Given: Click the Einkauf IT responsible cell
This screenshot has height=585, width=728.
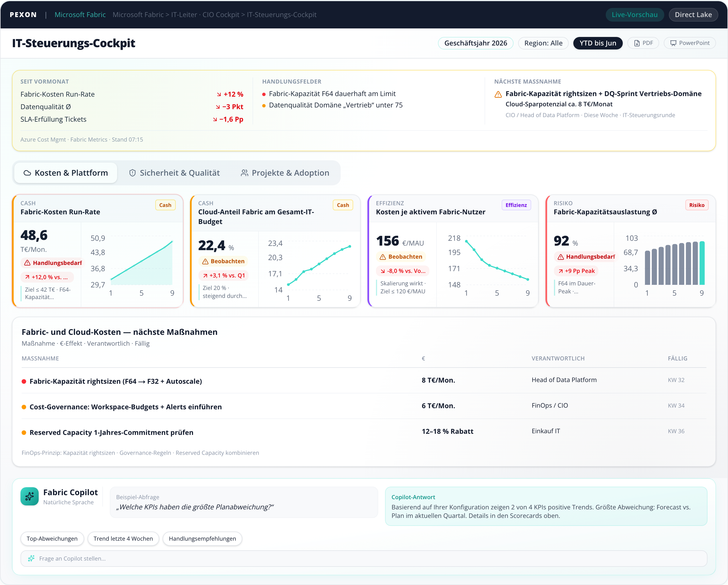Looking at the screenshot, I should click(546, 431).
